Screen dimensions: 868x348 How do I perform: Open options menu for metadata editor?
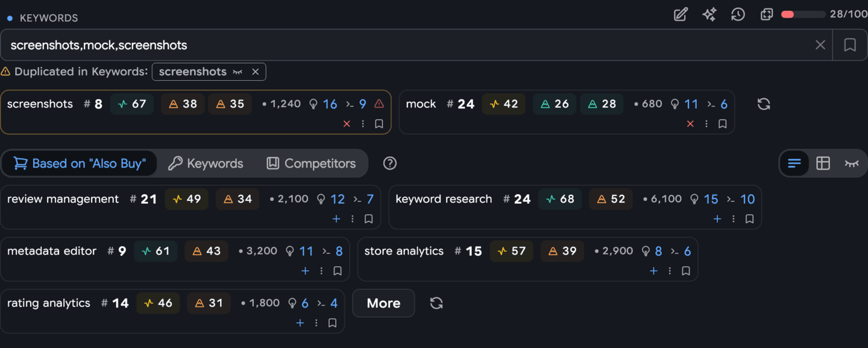pyautogui.click(x=321, y=271)
